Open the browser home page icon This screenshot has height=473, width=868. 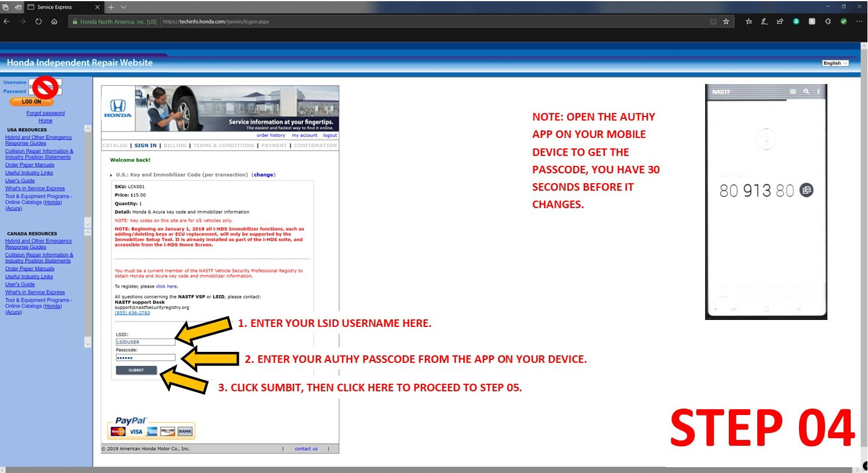(x=54, y=21)
